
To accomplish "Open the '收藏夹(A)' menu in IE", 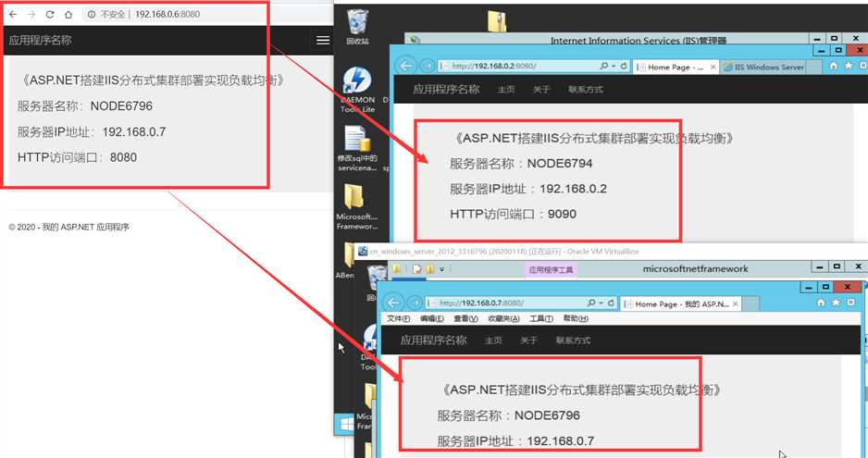I will point(503,318).
